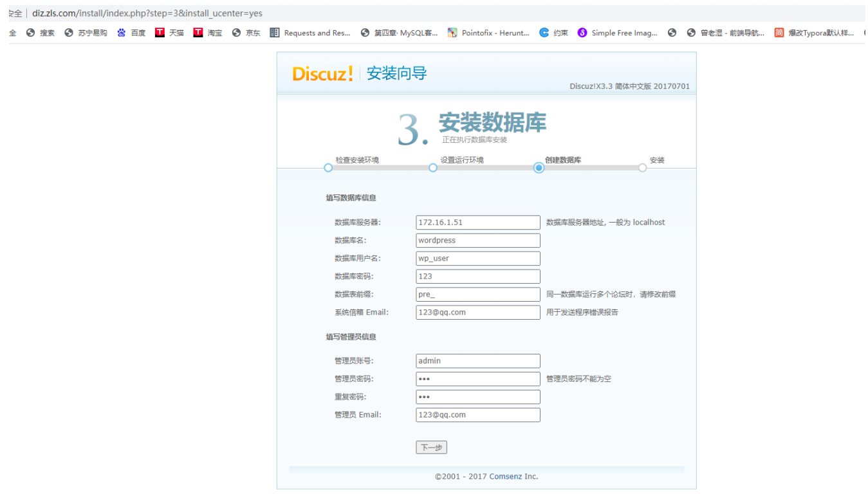Click the 创建数据库 step label

coord(563,160)
